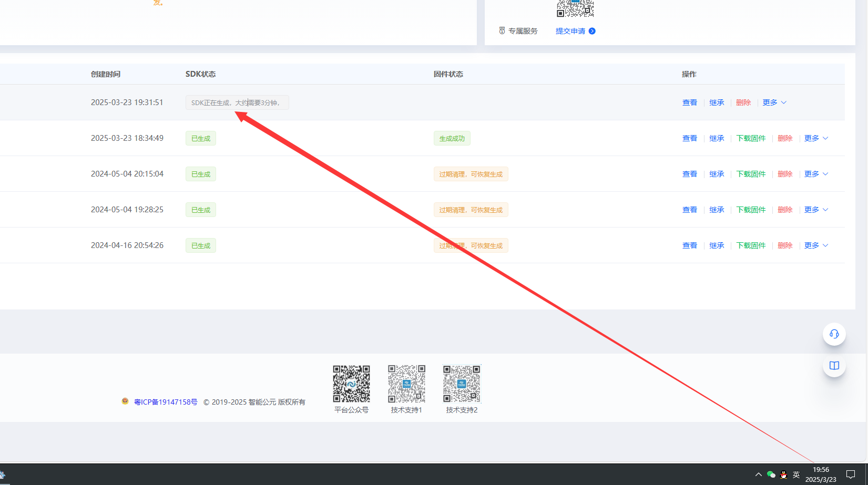
Task: Click 继承 for the 2024-05-04 20:15:04 record
Action: (x=717, y=174)
